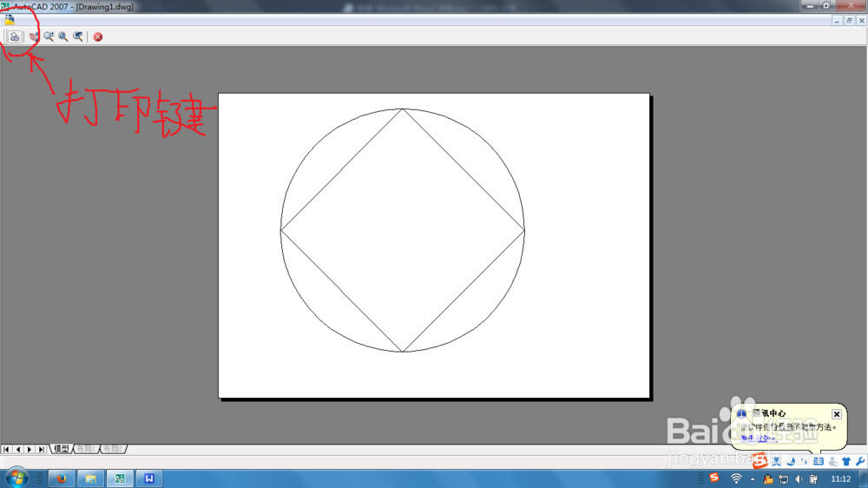The width and height of the screenshot is (868, 488).
Task: Close the 通讯中心 notification balloon
Action: (837, 414)
